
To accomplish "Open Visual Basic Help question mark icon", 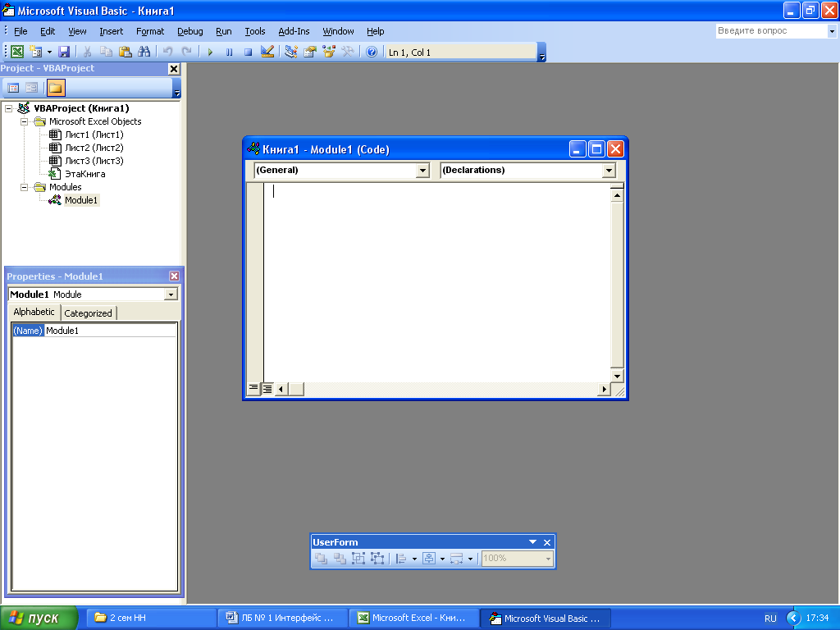I will tap(372, 52).
